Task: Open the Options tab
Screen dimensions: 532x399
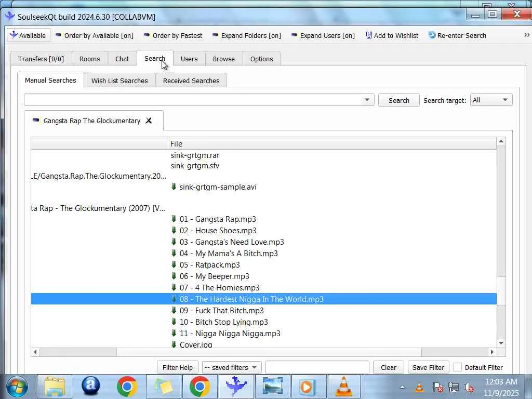Action: pos(262,59)
